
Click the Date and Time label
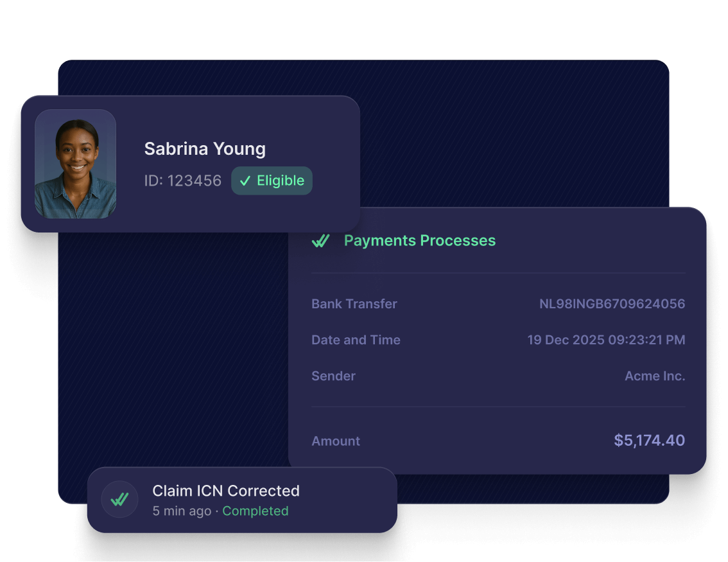coord(356,340)
